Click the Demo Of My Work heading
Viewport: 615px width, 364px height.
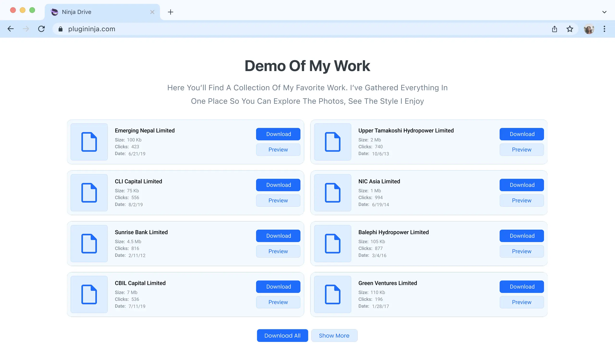tap(307, 66)
